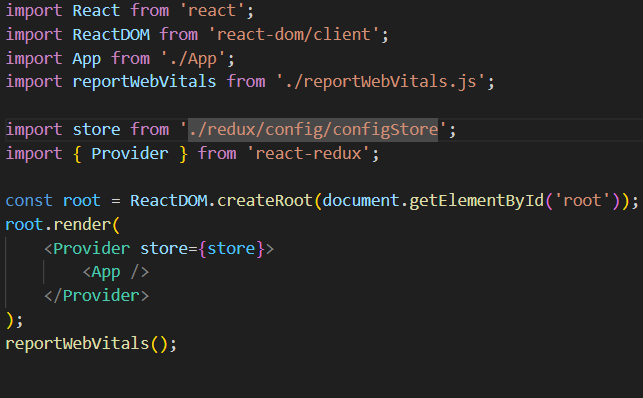Click the createRoot method call

point(265,201)
